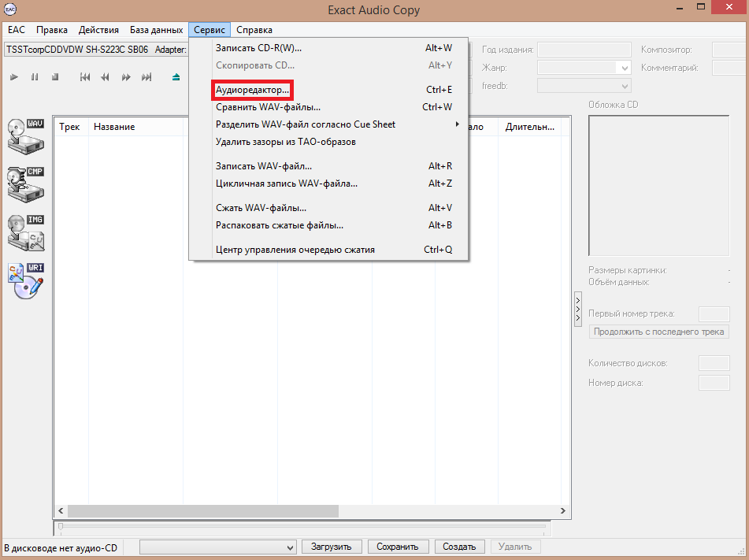This screenshot has height=560, width=749.
Task: Click the CMP compressed copy icon
Action: pyautogui.click(x=26, y=184)
